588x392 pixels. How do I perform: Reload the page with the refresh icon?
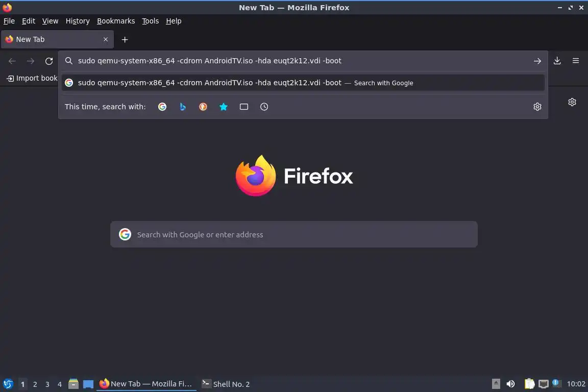point(49,61)
